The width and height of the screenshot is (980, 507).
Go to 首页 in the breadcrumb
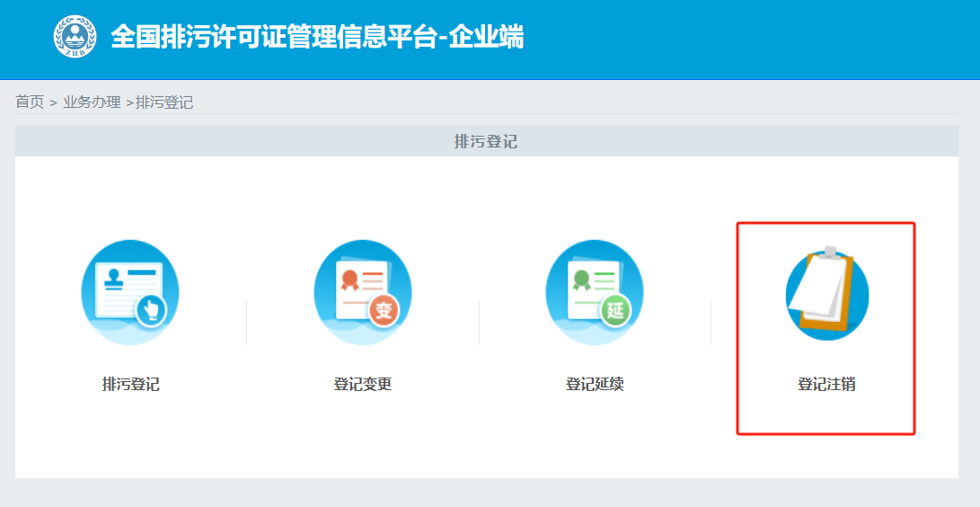click(x=30, y=102)
